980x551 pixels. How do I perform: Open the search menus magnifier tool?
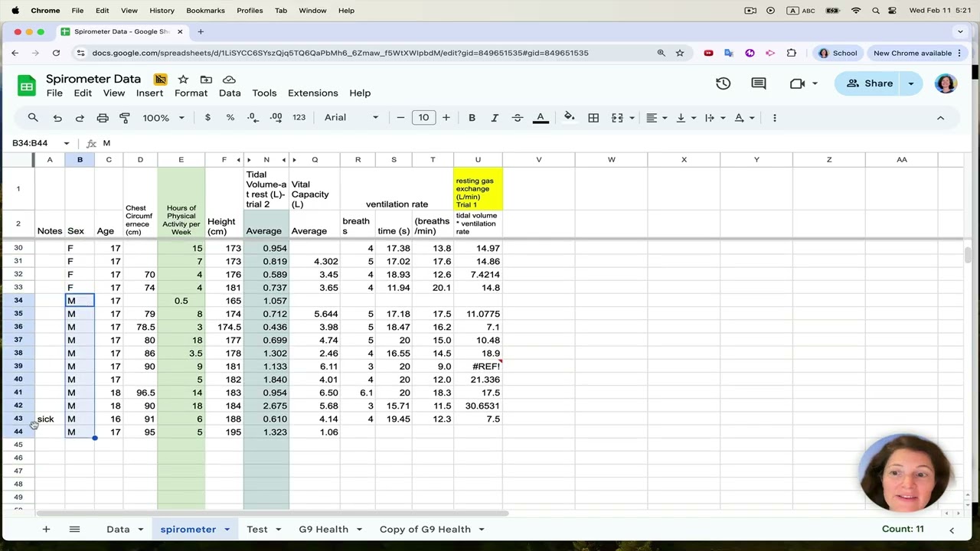click(x=33, y=118)
